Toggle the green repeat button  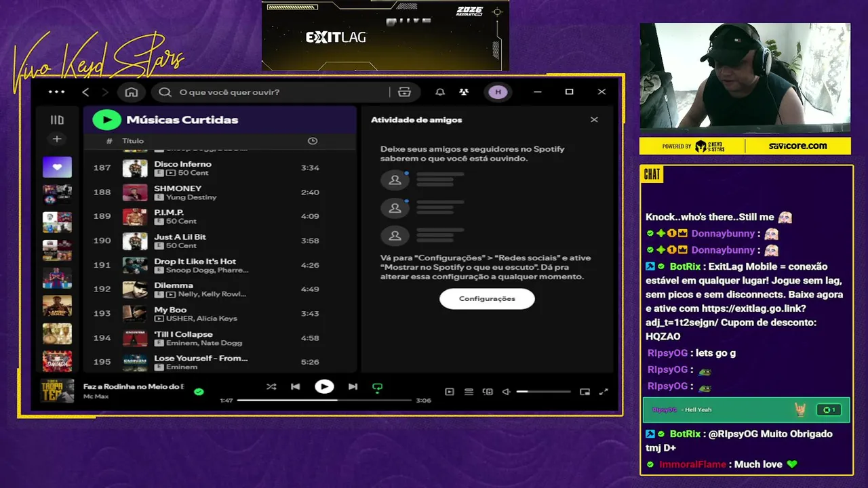(x=378, y=388)
